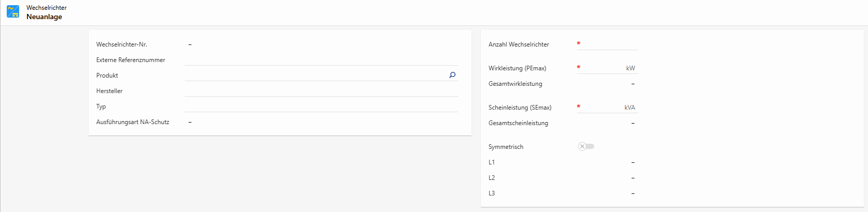Click the L2 phase value
This screenshot has width=868, height=212.
point(632,178)
